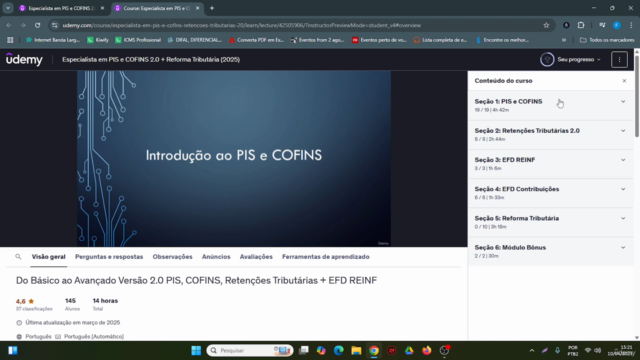This screenshot has height=360, width=640.
Task: Expand Seção 4: EFD Contribuições
Action: point(551,193)
